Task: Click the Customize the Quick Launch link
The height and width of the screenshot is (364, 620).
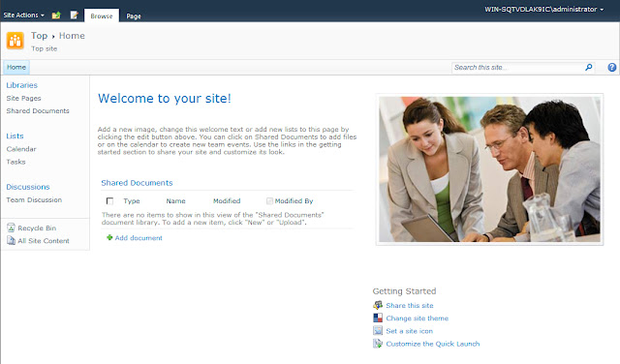Action: (x=433, y=344)
